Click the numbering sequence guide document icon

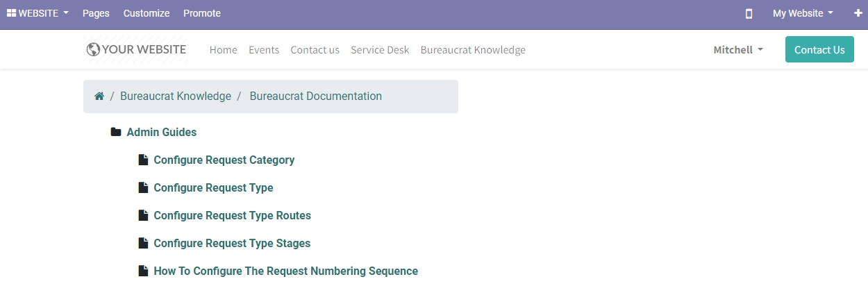144,271
